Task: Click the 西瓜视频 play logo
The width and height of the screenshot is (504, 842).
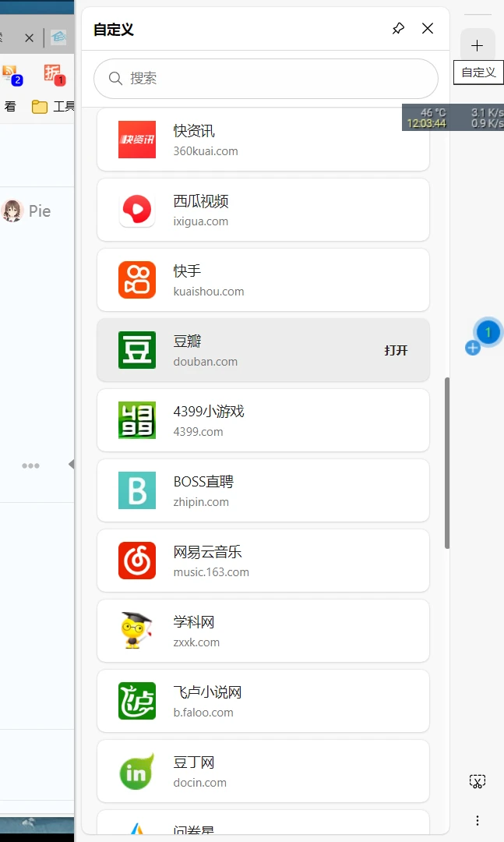Action: click(137, 210)
